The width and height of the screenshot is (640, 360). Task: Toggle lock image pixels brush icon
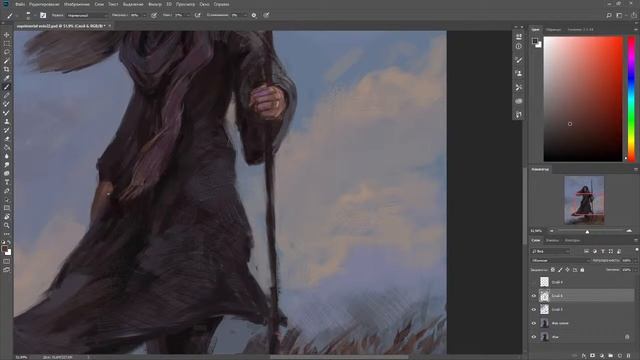pos(560,270)
